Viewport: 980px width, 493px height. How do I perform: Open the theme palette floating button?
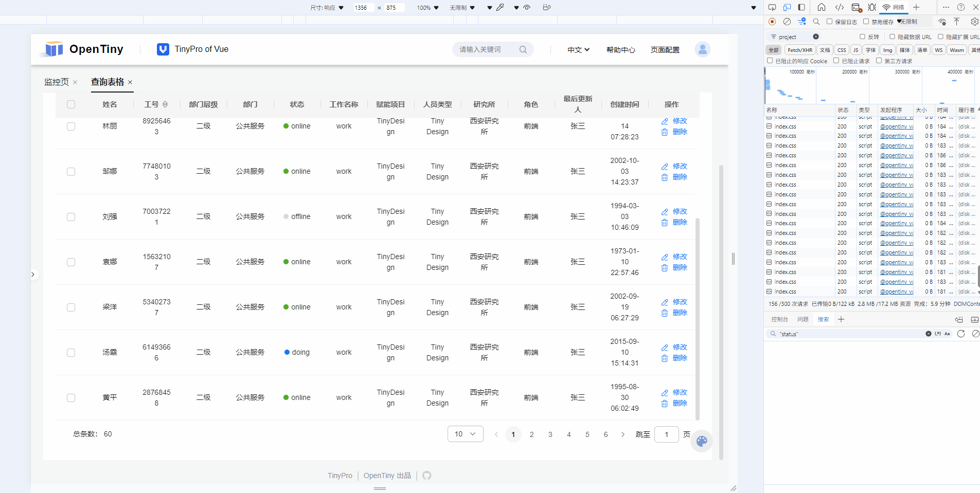[701, 441]
